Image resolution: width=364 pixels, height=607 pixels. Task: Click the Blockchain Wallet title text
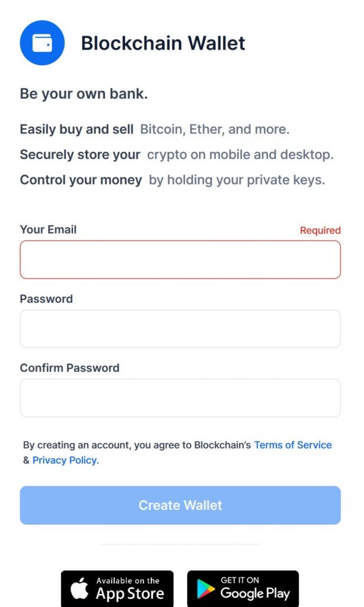coord(163,43)
